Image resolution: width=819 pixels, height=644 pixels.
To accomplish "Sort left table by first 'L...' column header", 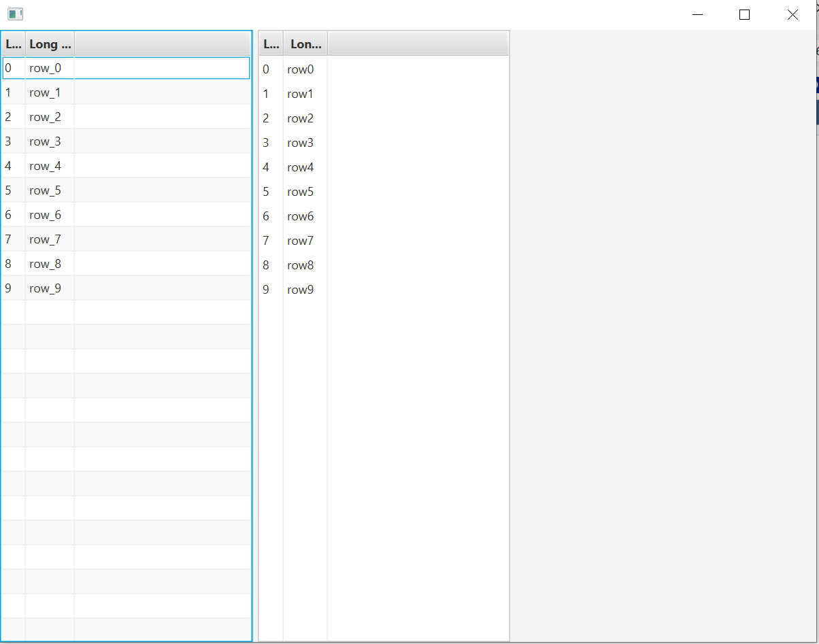I will 13,44.
